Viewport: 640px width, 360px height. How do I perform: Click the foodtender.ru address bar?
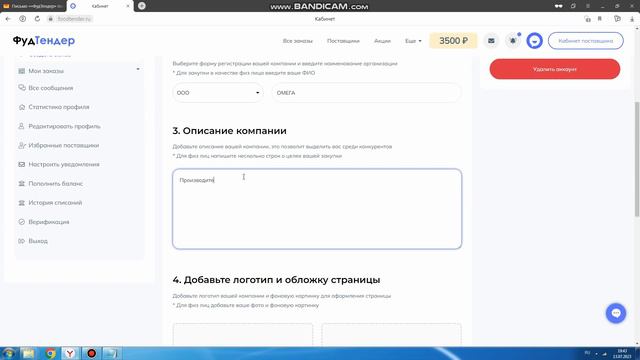point(74,19)
